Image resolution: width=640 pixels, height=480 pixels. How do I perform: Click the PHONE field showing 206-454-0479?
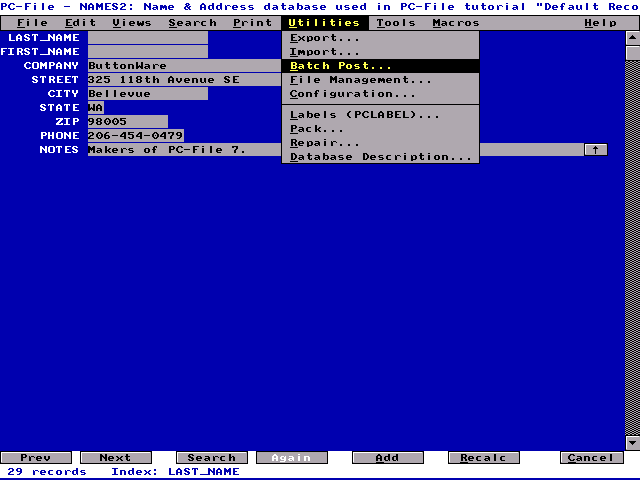click(x=136, y=136)
